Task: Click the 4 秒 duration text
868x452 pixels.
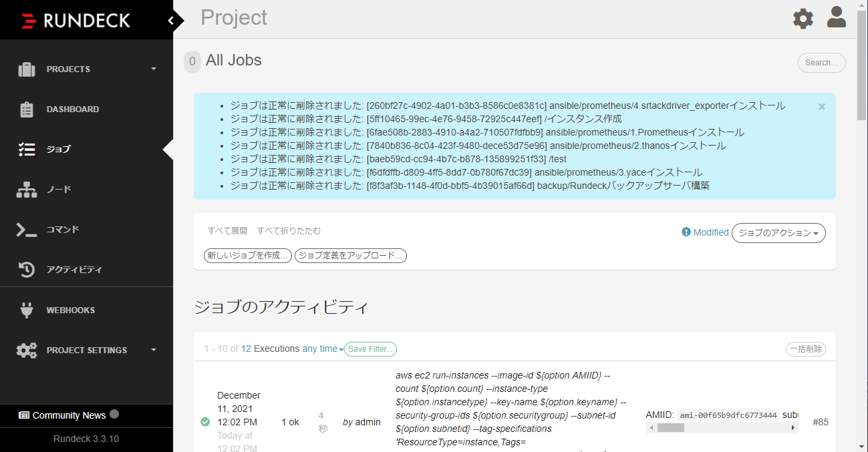Action: [x=323, y=422]
